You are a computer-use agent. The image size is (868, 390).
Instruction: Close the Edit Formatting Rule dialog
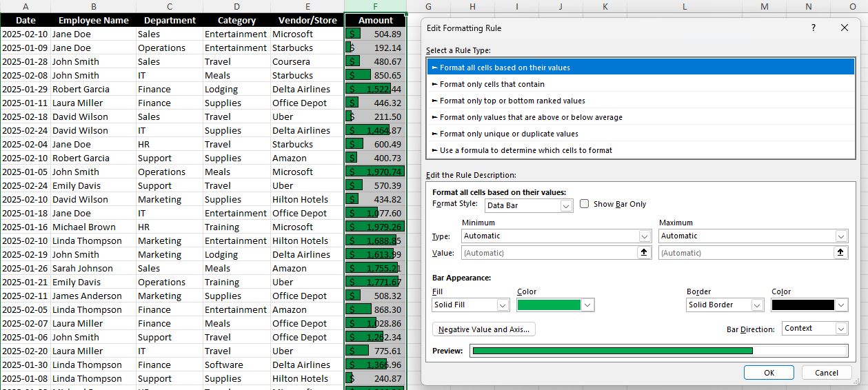click(845, 28)
